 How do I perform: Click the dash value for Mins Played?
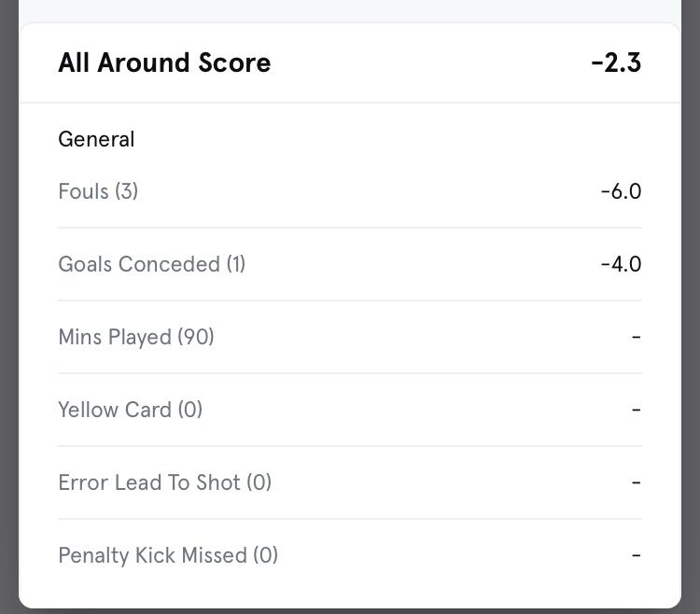[x=636, y=337]
